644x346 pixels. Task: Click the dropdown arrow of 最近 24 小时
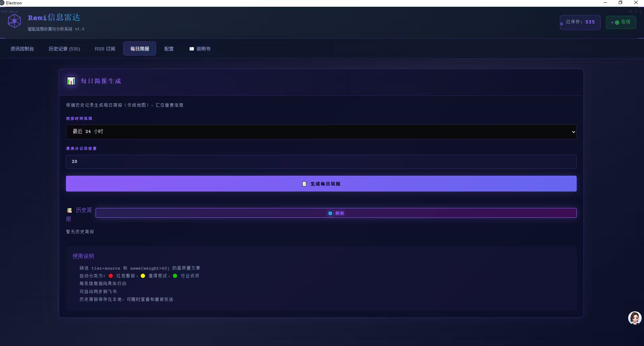(573, 132)
